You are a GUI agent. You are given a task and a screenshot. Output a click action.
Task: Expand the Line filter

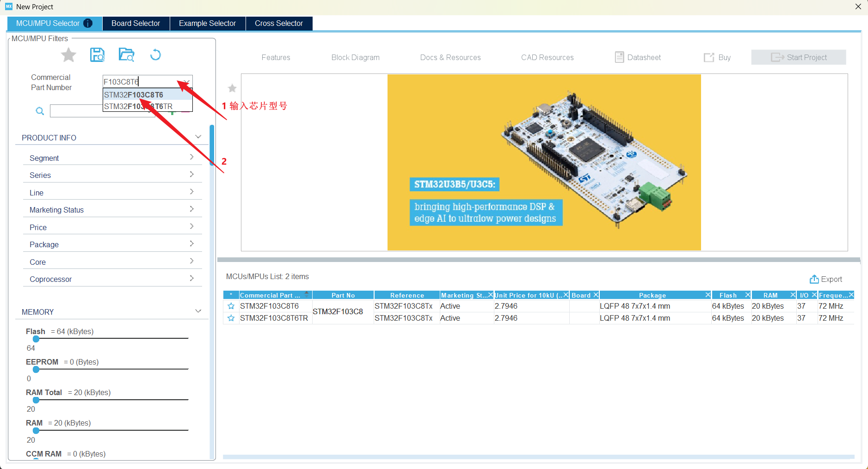click(x=191, y=192)
